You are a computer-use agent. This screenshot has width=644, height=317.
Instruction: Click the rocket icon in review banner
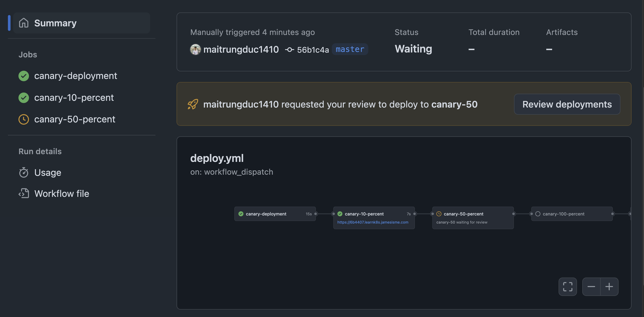(193, 104)
